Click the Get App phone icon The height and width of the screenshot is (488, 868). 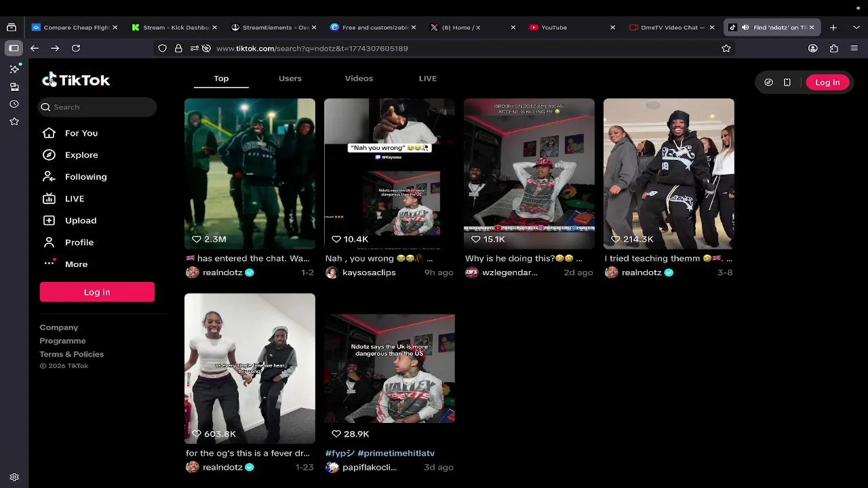[x=787, y=82]
